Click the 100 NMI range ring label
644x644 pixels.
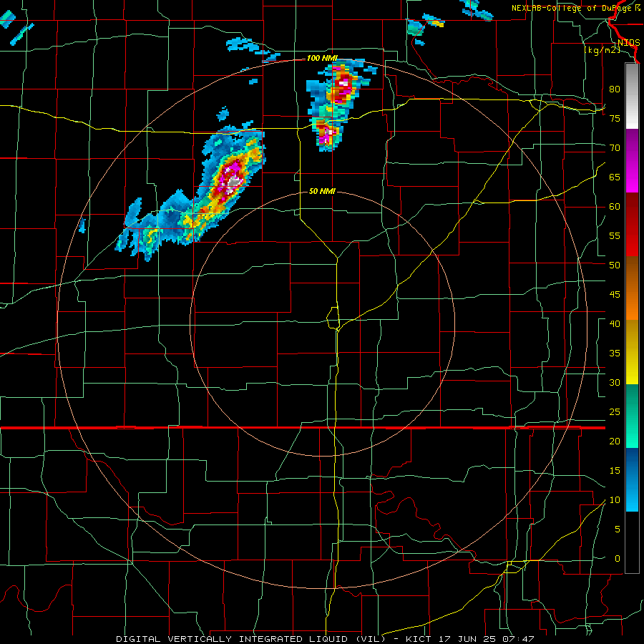point(322,59)
